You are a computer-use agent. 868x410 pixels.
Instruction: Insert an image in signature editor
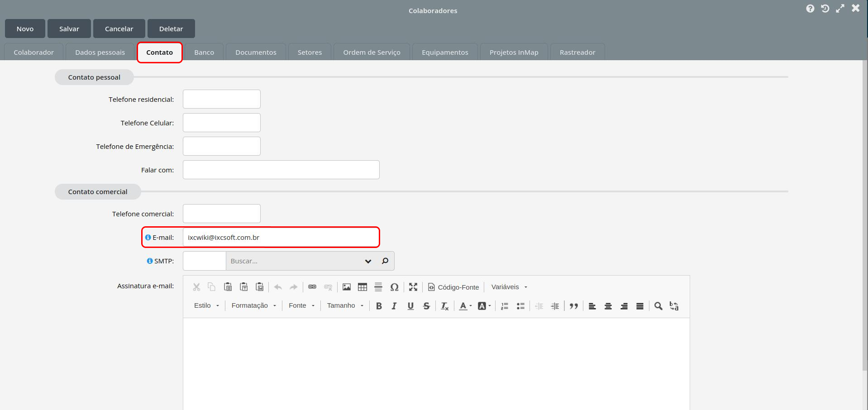347,287
